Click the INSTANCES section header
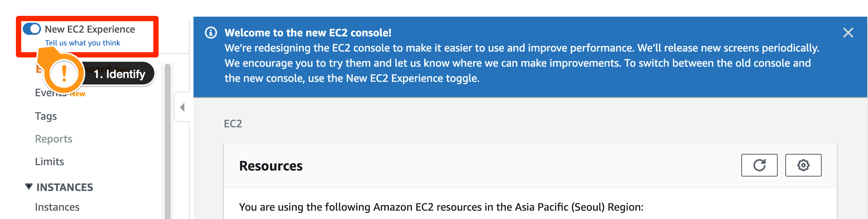 [65, 187]
